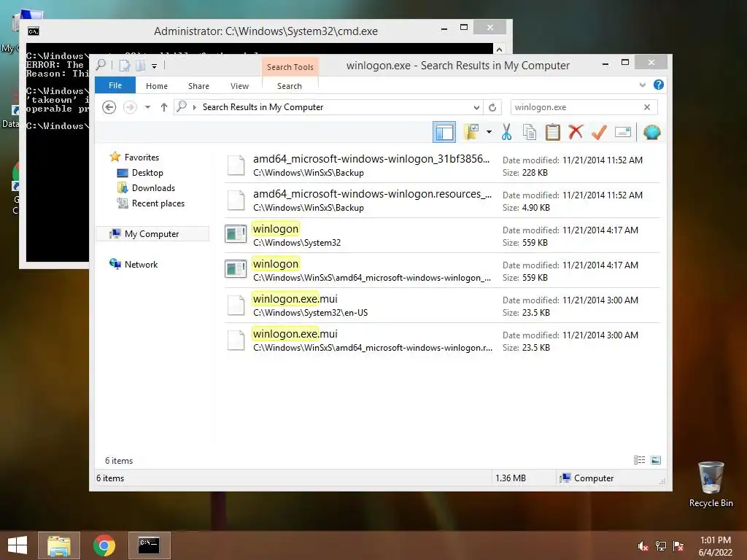Select amd64_microsoft-windows-winlogon_31bf3856 result

[x=441, y=166]
